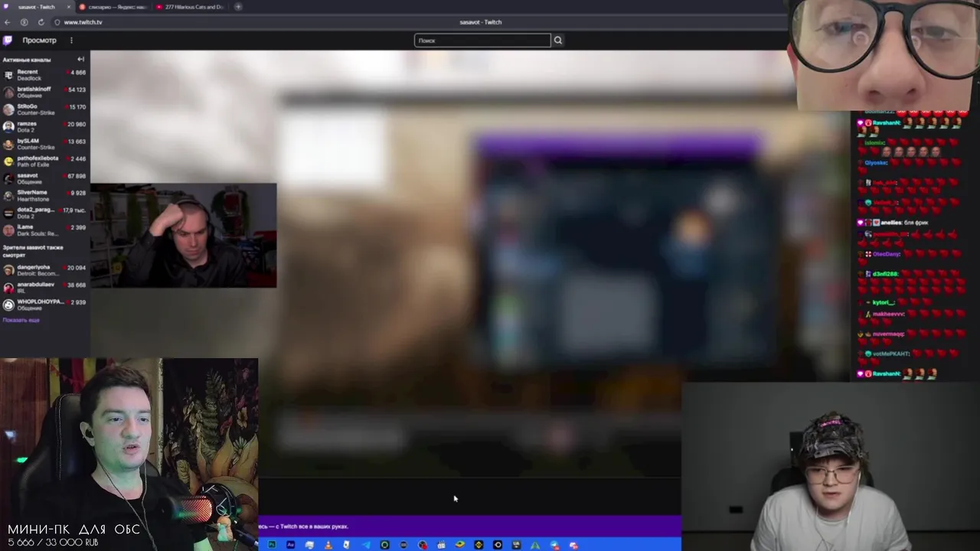
Task: Reload the page with the refresh icon
Action: (x=41, y=22)
